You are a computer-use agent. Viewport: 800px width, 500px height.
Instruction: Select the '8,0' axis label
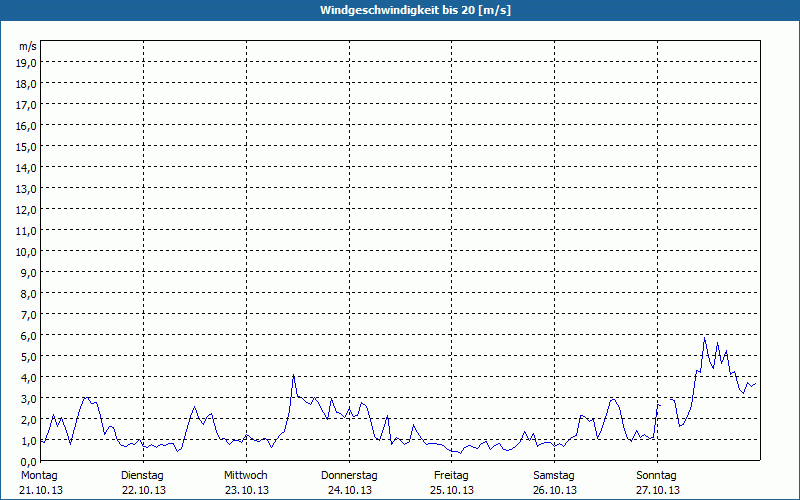click(28, 294)
